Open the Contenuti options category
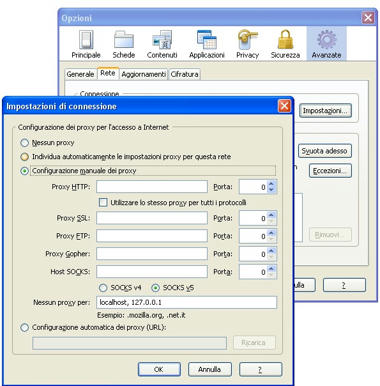Image resolution: width=380 pixels, height=386 pixels. click(x=162, y=44)
